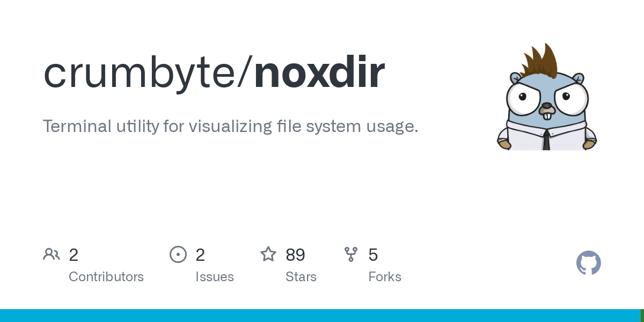The height and width of the screenshot is (322, 644).
Task: Click the contributors count number 2
Action: coord(74,255)
